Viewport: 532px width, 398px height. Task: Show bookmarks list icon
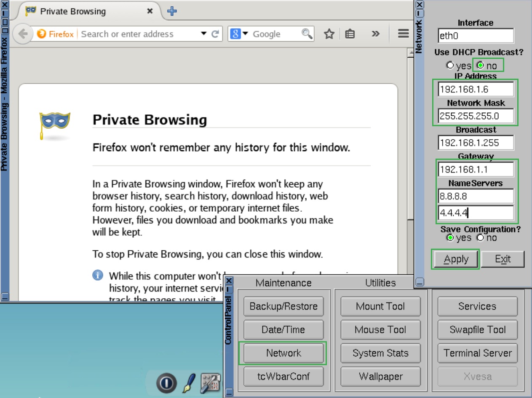(x=350, y=34)
